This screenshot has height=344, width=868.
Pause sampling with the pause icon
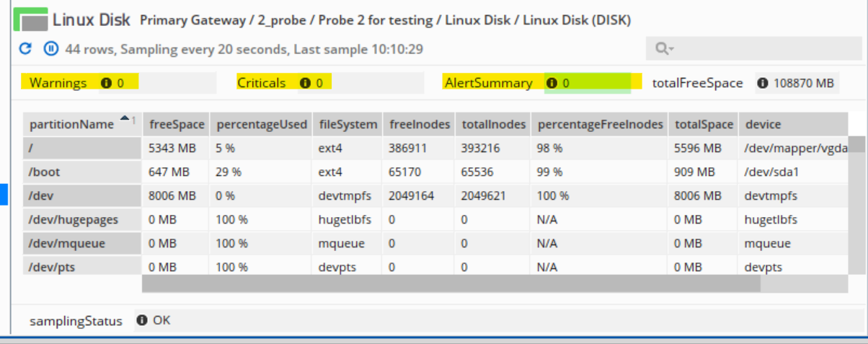(x=51, y=49)
